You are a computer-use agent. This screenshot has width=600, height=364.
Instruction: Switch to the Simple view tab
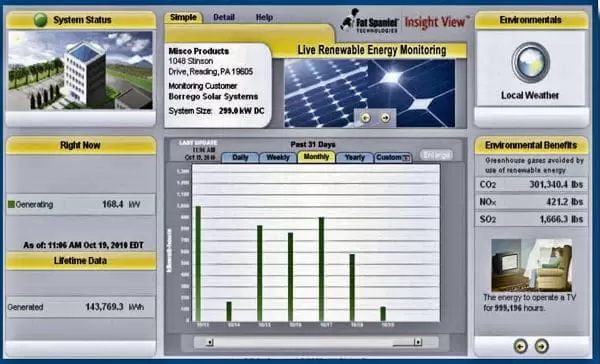tap(183, 17)
